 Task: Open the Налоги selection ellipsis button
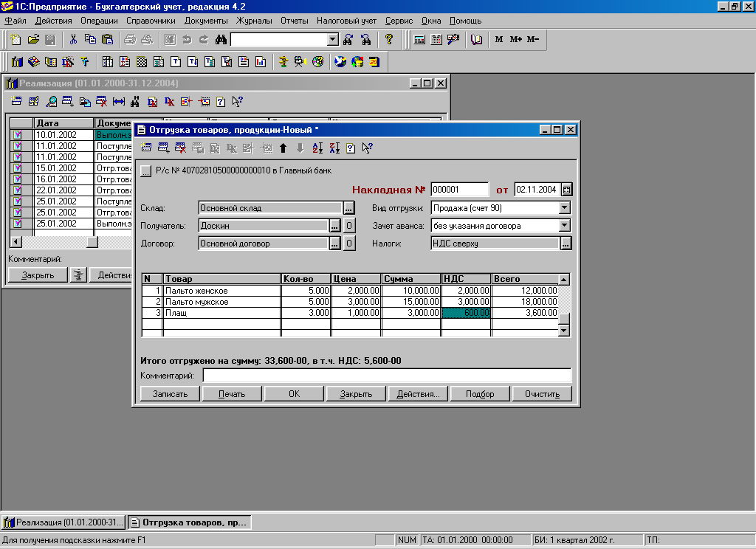566,244
